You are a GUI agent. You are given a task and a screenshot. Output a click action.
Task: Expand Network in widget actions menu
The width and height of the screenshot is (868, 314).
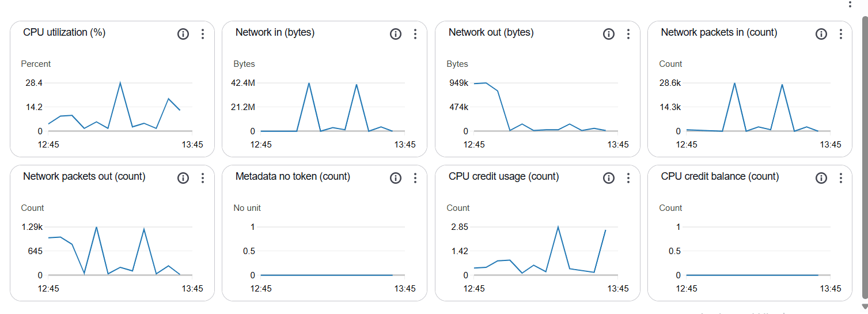pyautogui.click(x=415, y=34)
